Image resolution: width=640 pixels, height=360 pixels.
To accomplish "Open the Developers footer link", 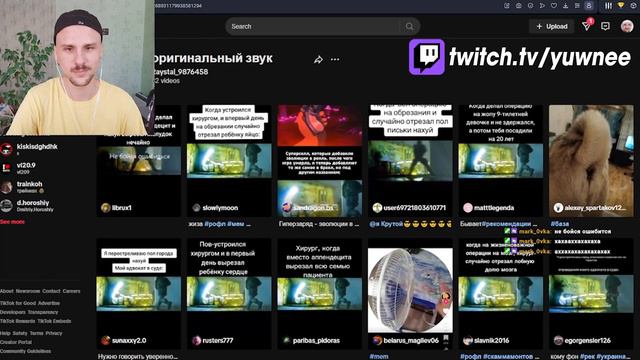I will (x=13, y=312).
